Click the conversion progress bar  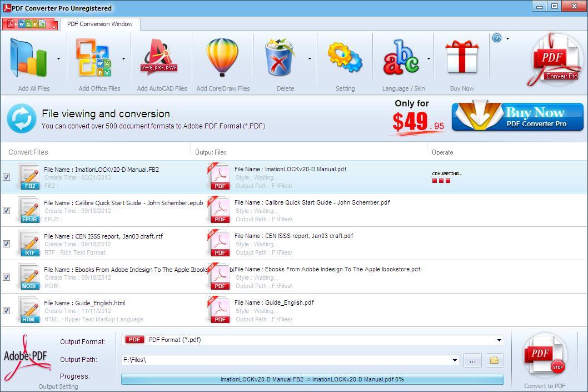pyautogui.click(x=312, y=379)
